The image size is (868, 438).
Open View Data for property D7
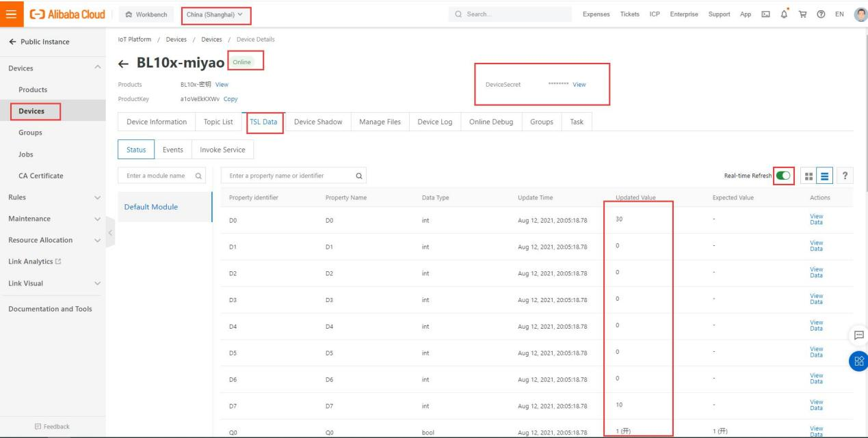tap(816, 405)
